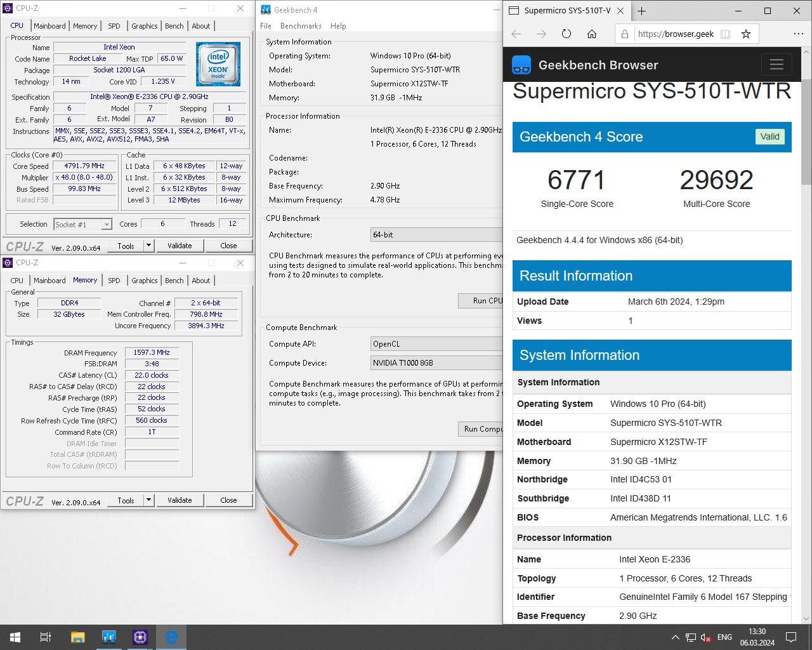The image size is (812, 650).
Task: Switch to SPD tab in upper CPU-Z
Action: 114,26
